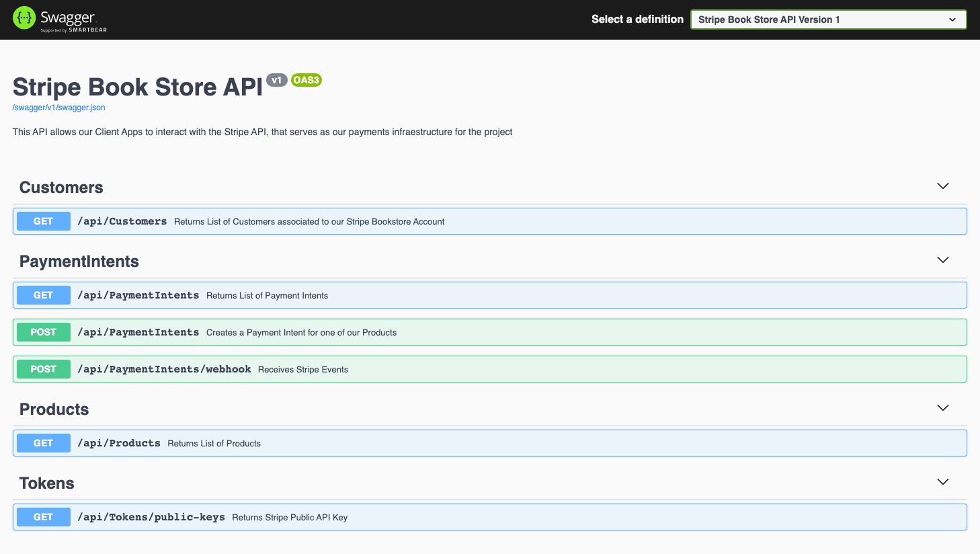Click the /api/PaymentIntents/webhook path text

164,369
